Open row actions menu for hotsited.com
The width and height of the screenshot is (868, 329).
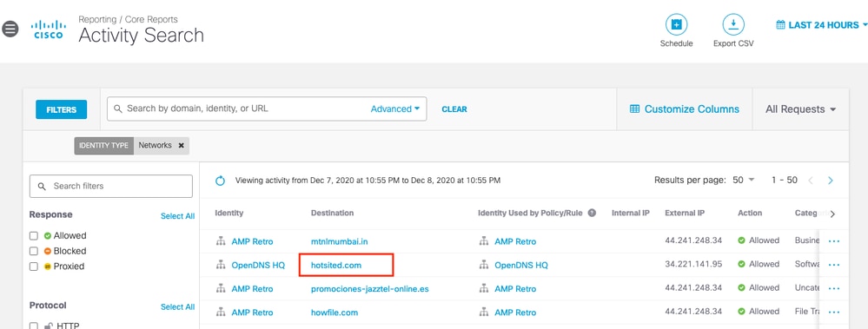833,266
